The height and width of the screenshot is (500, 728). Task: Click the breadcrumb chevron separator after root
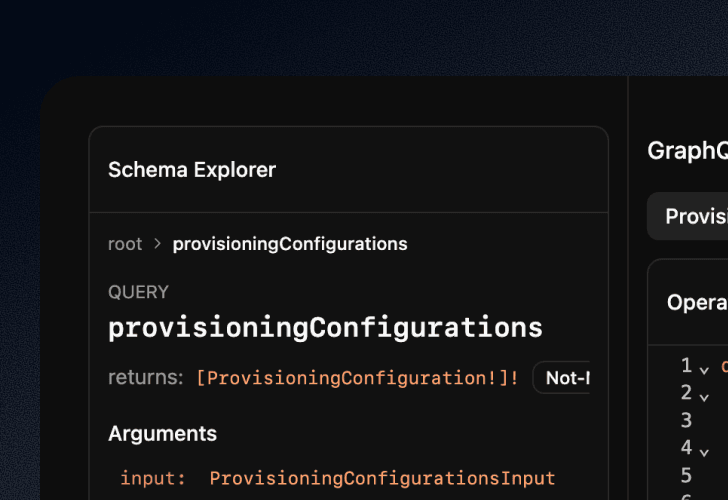(157, 244)
